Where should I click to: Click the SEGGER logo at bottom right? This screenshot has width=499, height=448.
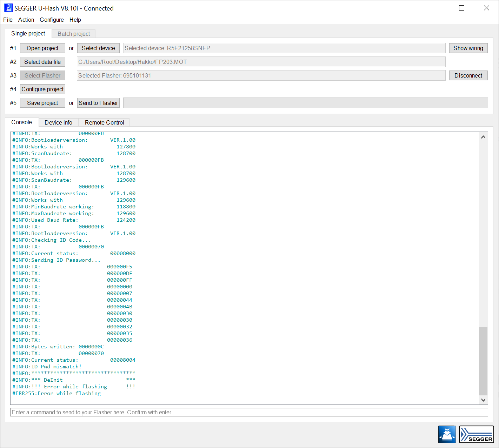pyautogui.click(x=476, y=434)
